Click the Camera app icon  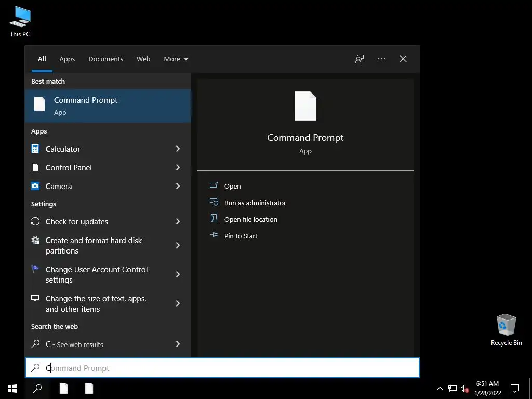35,186
